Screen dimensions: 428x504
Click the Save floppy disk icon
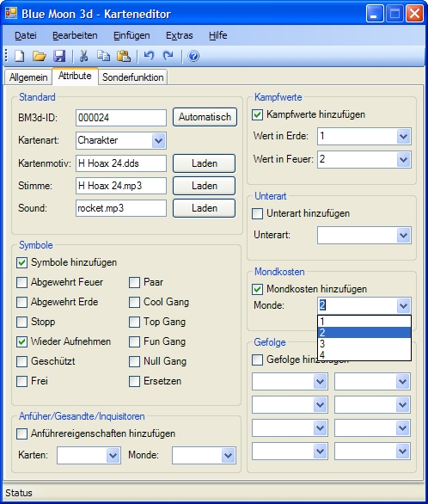[x=59, y=56]
